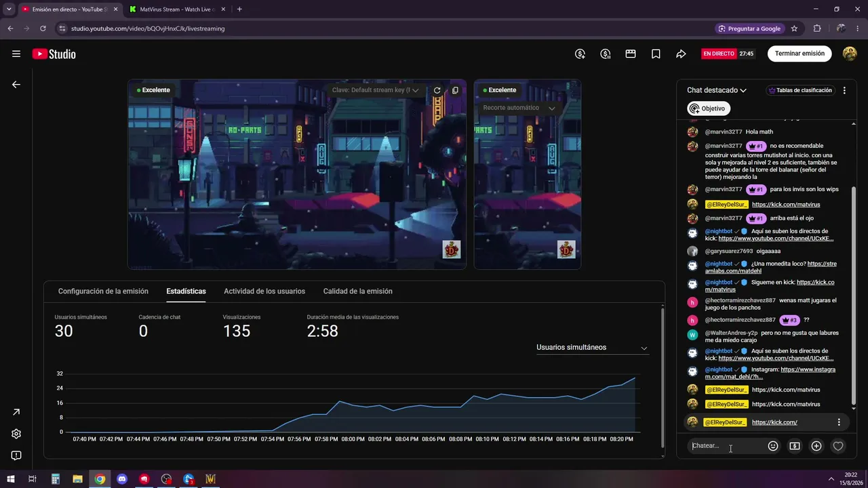Click the share arrow icon in the header

point(682,54)
